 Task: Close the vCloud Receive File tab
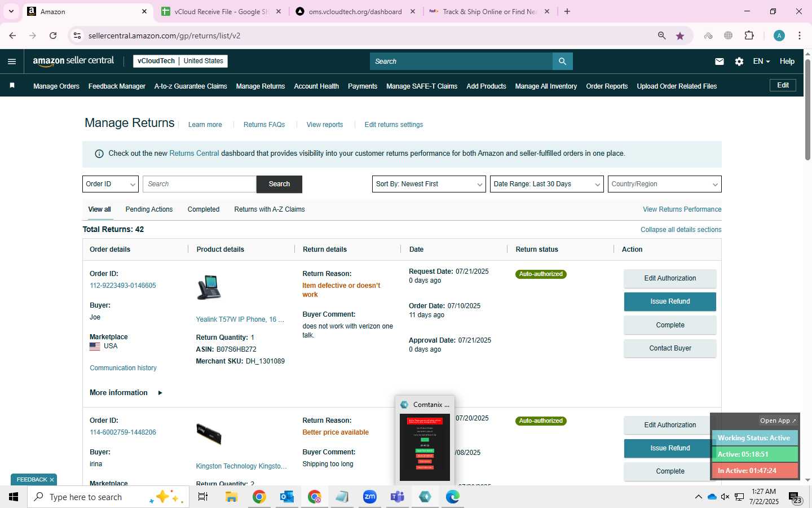[x=279, y=11]
